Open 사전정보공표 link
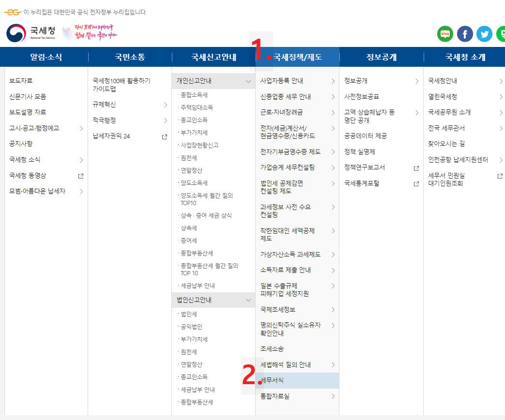505x420 pixels. (x=362, y=97)
